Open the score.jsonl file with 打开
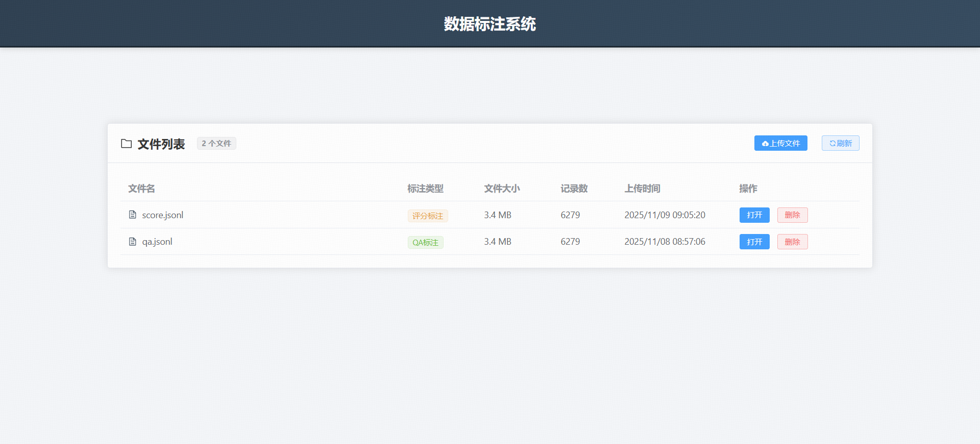The image size is (980, 444). (x=754, y=215)
